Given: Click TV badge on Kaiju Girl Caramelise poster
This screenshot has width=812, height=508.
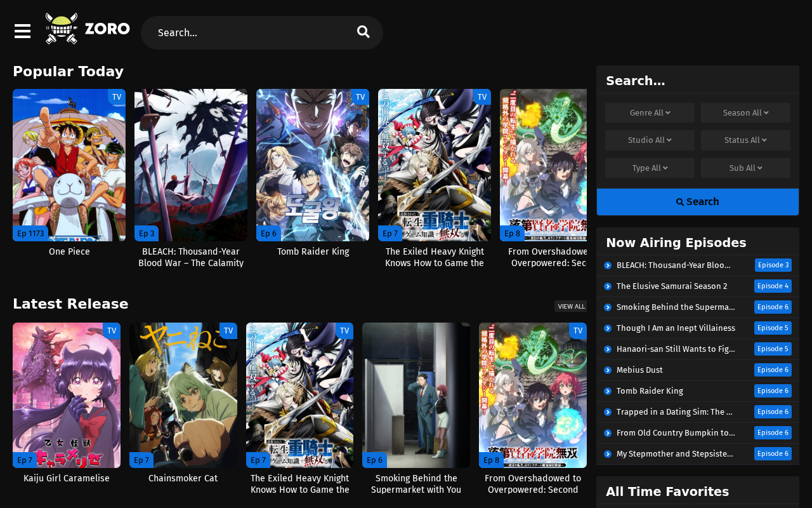Looking at the screenshot, I should [x=112, y=331].
